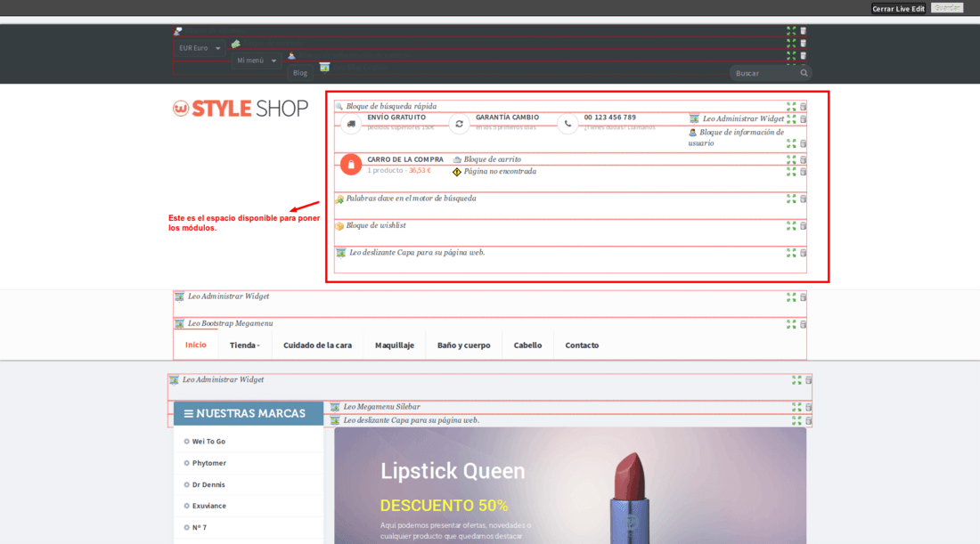Open the Exuviance brand link
This screenshot has width=980, height=544.
point(208,506)
